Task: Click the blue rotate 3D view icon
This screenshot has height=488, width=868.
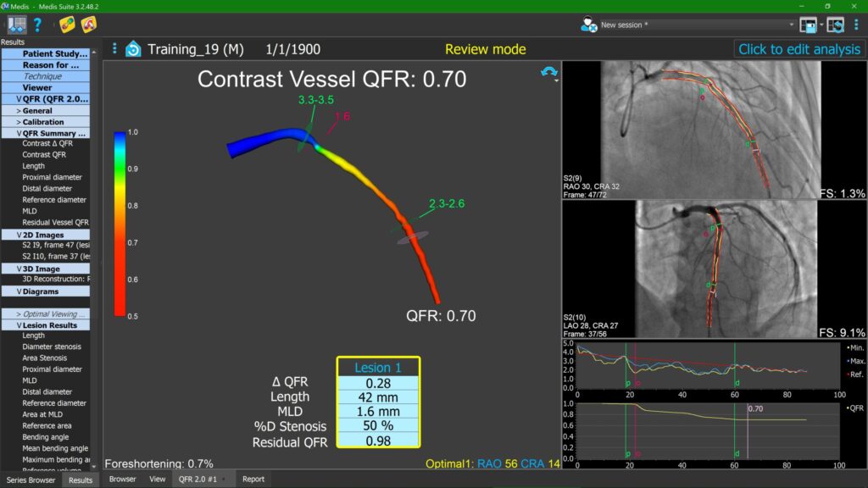Action: (549, 74)
